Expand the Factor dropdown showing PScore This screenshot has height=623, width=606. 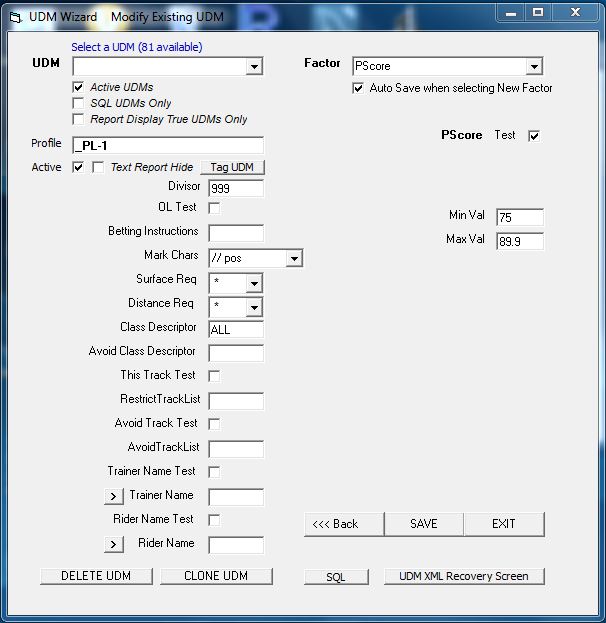pyautogui.click(x=534, y=66)
